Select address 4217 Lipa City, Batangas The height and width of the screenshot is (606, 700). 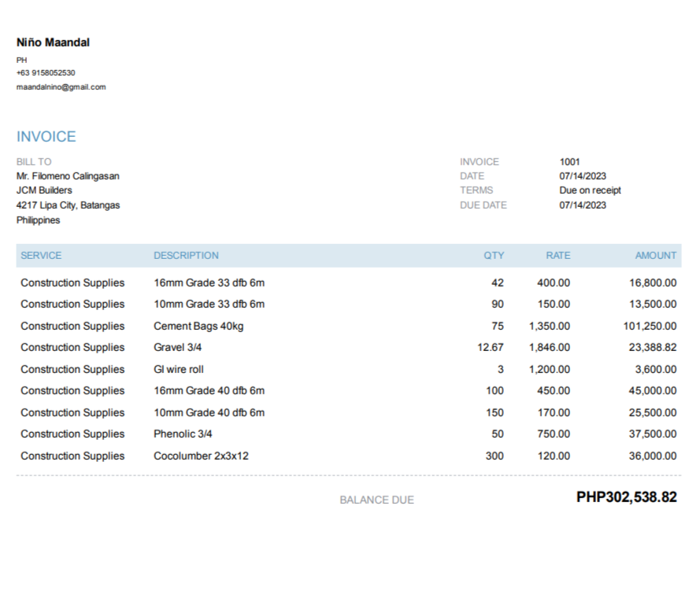coord(69,205)
